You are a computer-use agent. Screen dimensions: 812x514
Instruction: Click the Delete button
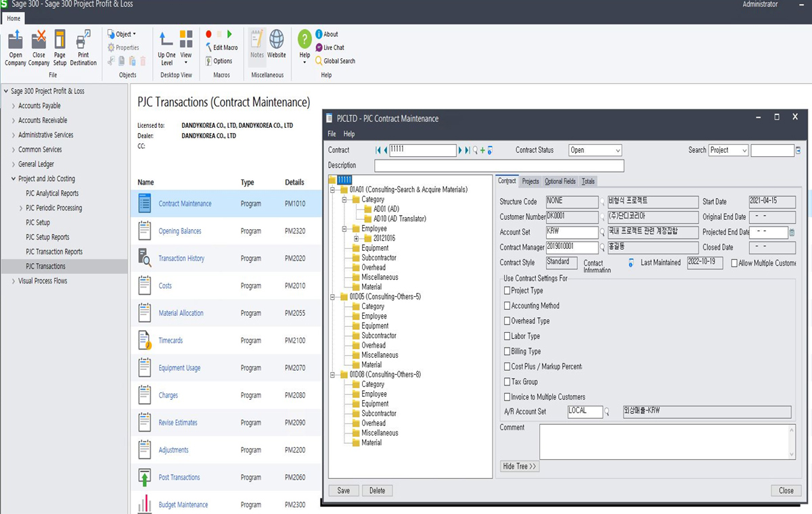click(377, 490)
